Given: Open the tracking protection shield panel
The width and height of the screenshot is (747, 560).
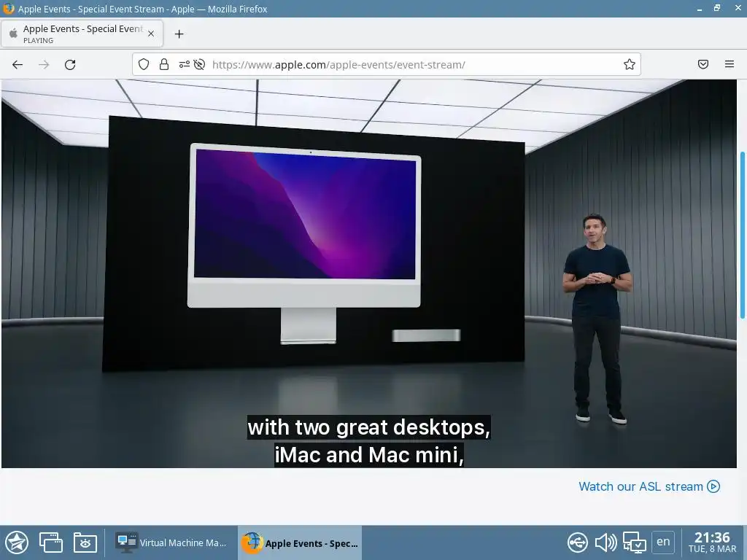Looking at the screenshot, I should [144, 64].
